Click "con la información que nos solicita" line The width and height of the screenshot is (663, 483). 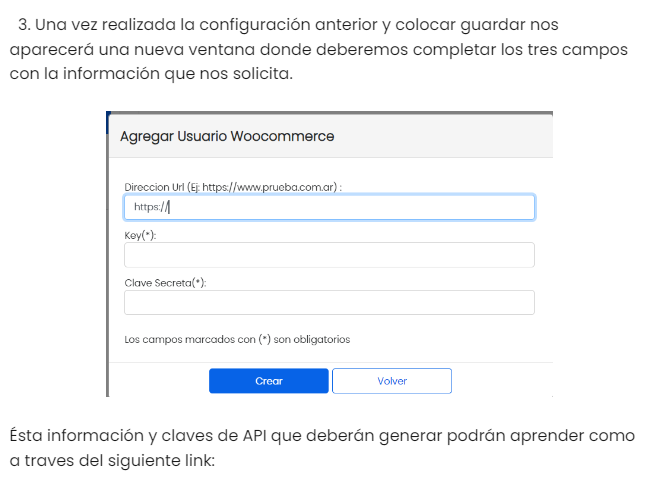tap(151, 74)
